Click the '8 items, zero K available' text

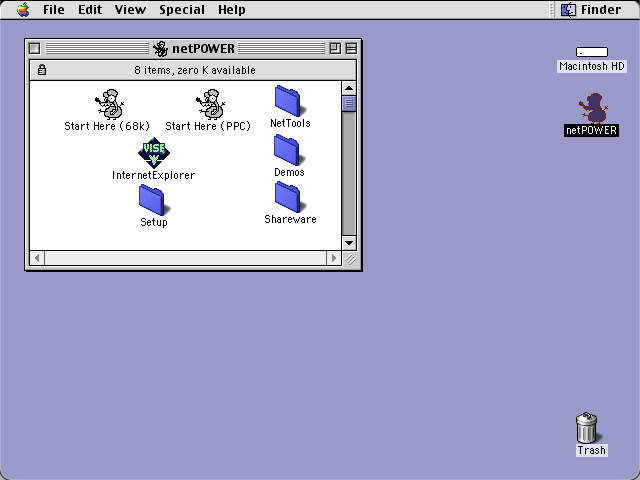point(195,70)
